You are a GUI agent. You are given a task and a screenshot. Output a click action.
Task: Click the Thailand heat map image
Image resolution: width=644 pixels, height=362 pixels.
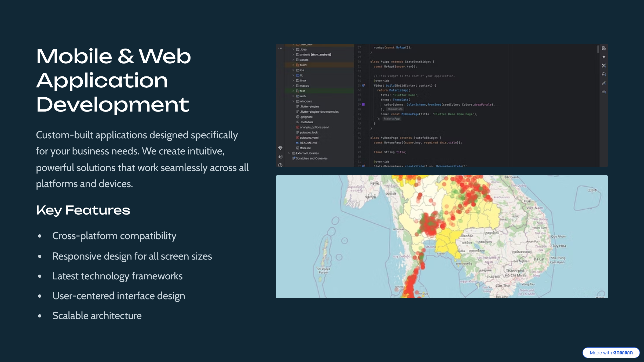[442, 237]
